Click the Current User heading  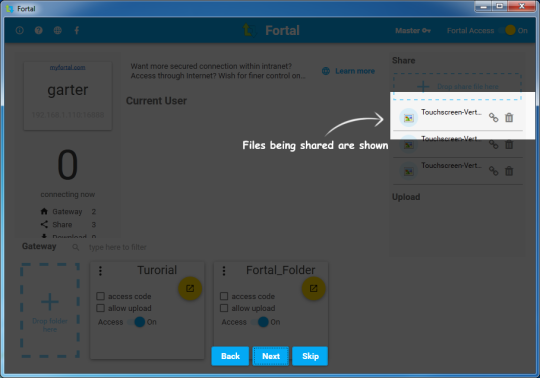tap(156, 101)
